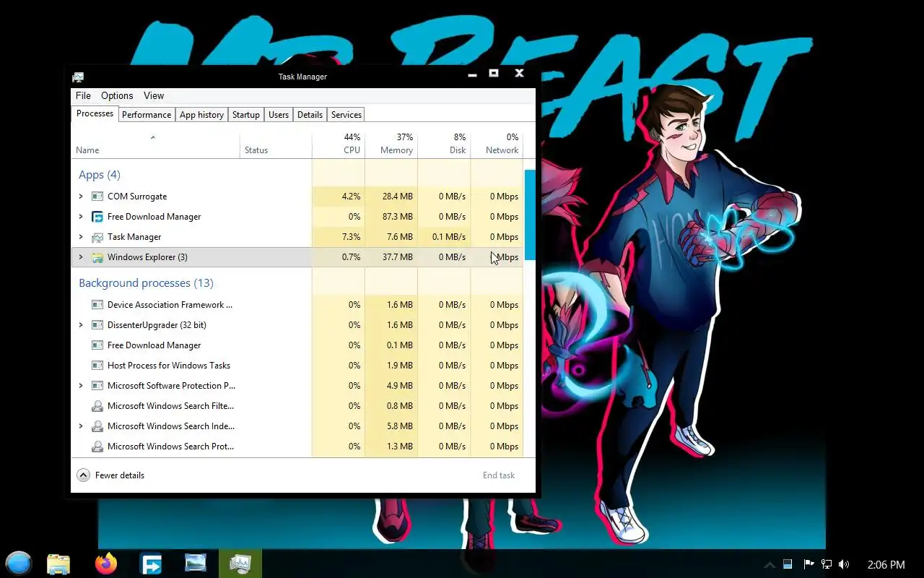Screen dimensions: 924x578
Task: Expand Microsoft Software Protection group
Action: (x=81, y=386)
